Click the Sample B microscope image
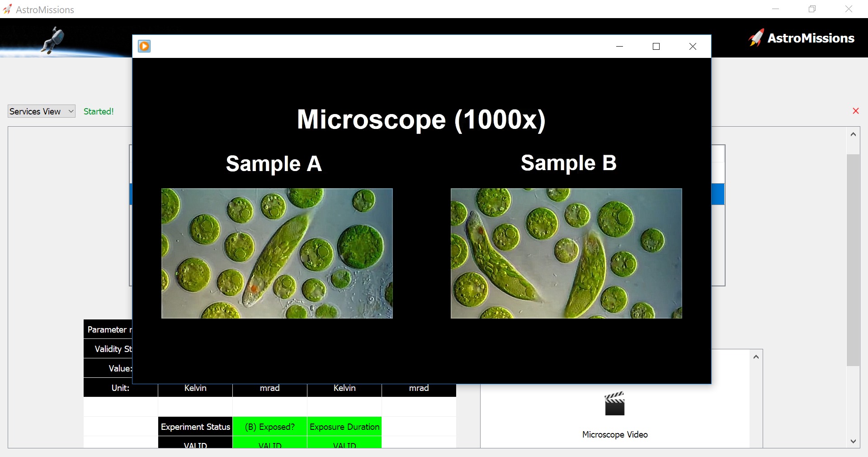This screenshot has width=868, height=457. tap(566, 253)
